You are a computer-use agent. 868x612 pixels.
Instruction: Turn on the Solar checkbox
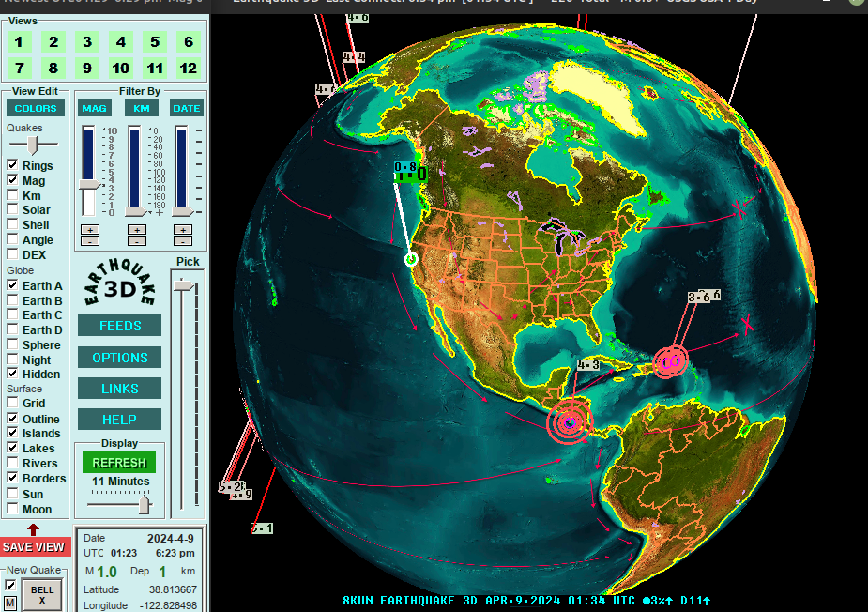[12, 209]
